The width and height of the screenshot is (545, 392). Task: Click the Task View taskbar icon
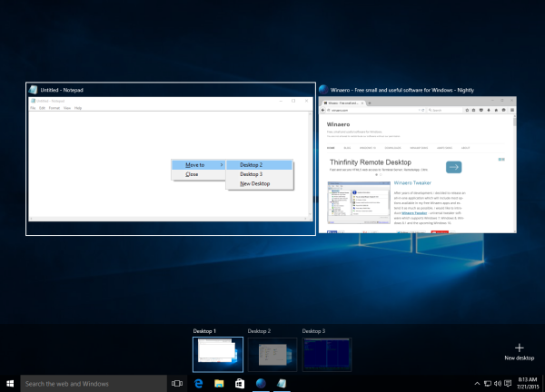pos(177,383)
